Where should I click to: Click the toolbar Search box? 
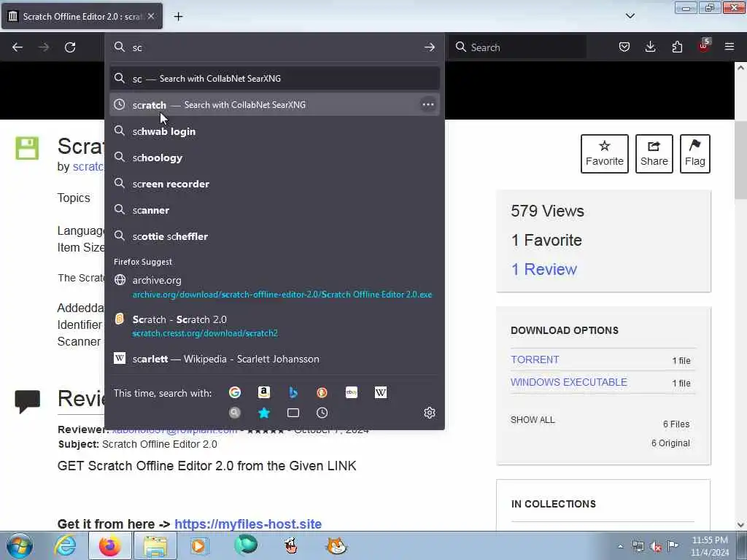(x=518, y=47)
